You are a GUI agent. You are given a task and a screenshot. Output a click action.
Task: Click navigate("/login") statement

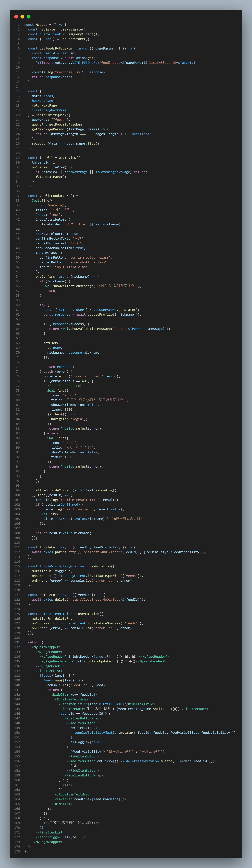click(69, 419)
